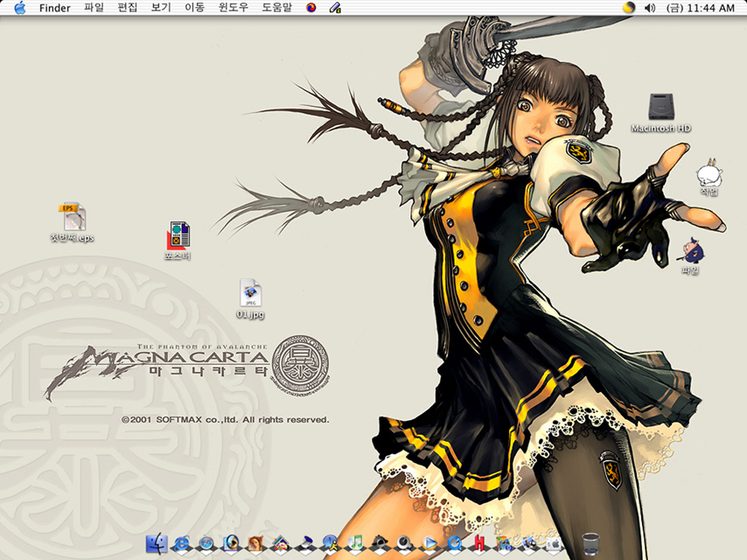Open the 도움말 menu

276,8
